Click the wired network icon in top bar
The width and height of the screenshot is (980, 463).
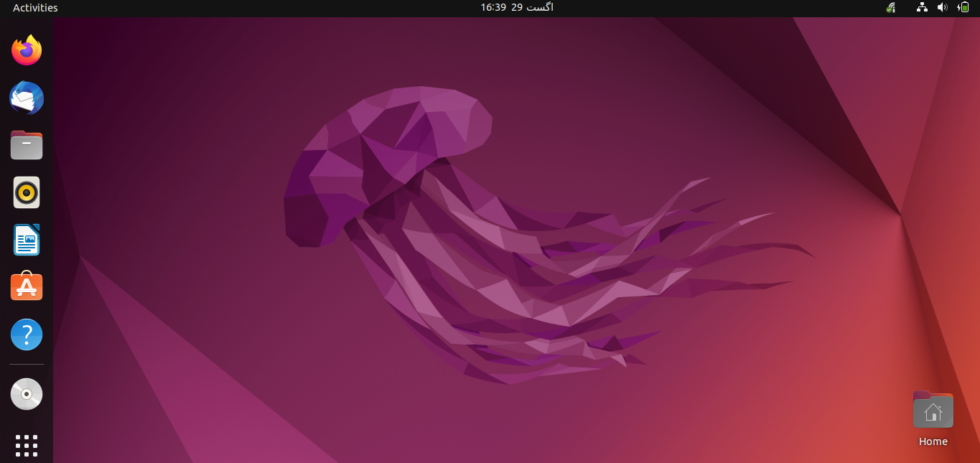point(923,8)
